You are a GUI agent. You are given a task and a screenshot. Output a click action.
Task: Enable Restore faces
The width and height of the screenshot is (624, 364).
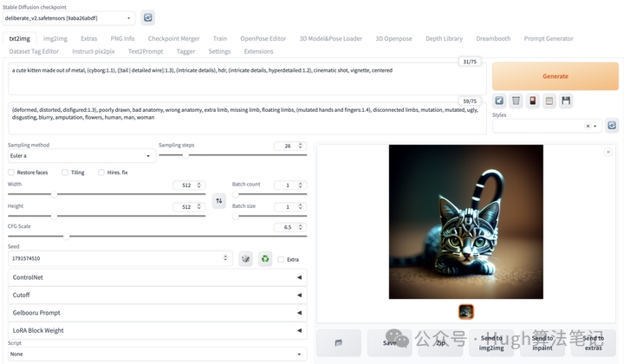click(11, 172)
